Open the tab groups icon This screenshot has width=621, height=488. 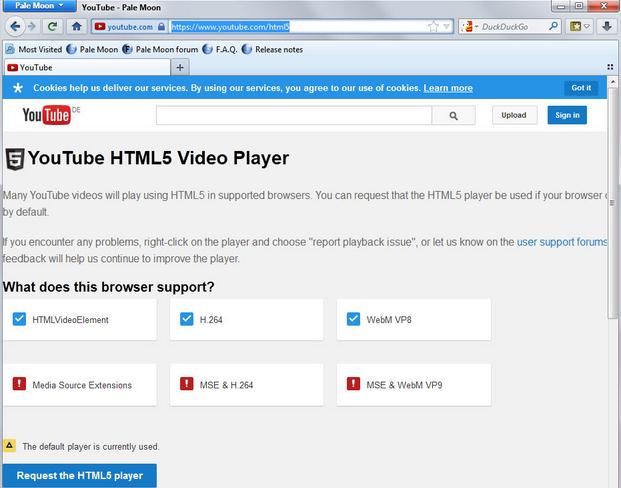click(610, 67)
